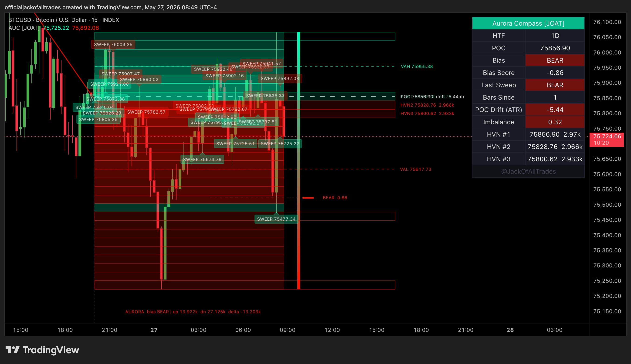Click the SWEEP 75725.22 label
The image size is (631, 364).
(280, 144)
